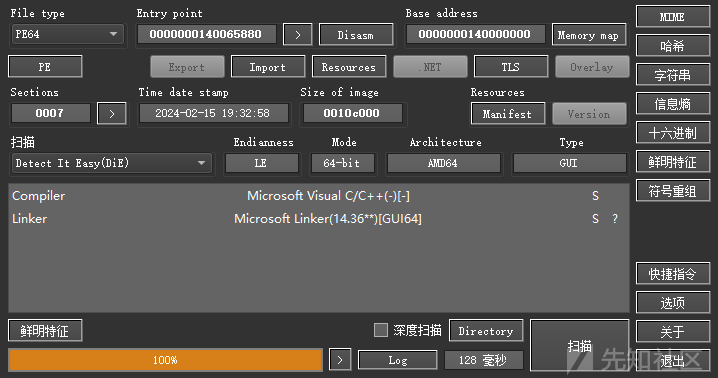Image resolution: width=718 pixels, height=378 pixels.
Task: Open the 符号重组 (Demangle) tool
Action: coord(673,191)
